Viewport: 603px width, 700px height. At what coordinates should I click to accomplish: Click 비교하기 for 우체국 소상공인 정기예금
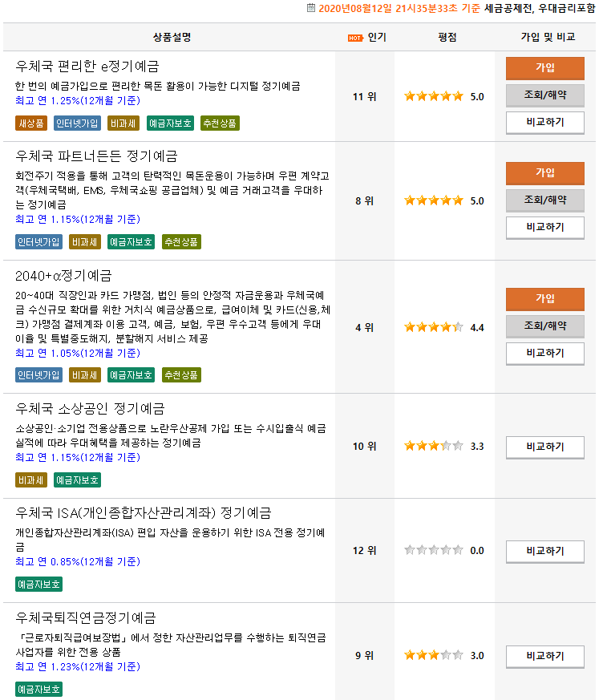tap(545, 447)
